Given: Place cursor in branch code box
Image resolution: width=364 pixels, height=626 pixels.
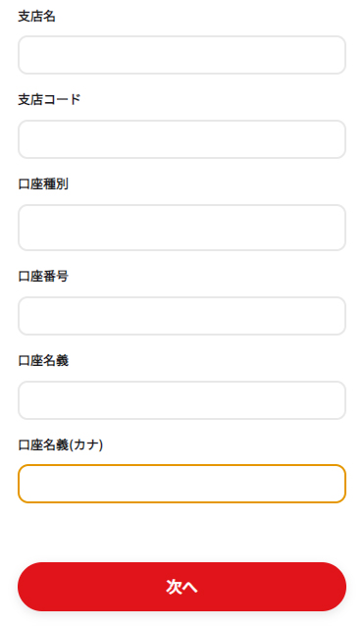Looking at the screenshot, I should [182, 139].
